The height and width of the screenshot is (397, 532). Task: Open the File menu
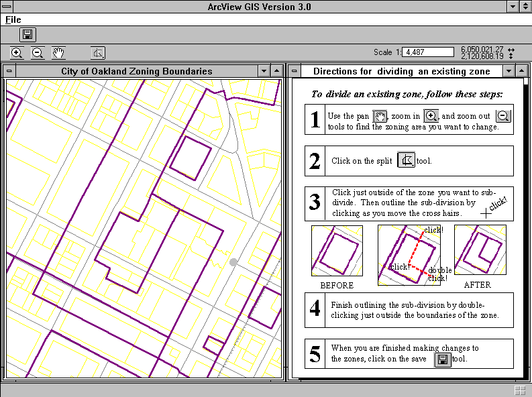pos(13,19)
